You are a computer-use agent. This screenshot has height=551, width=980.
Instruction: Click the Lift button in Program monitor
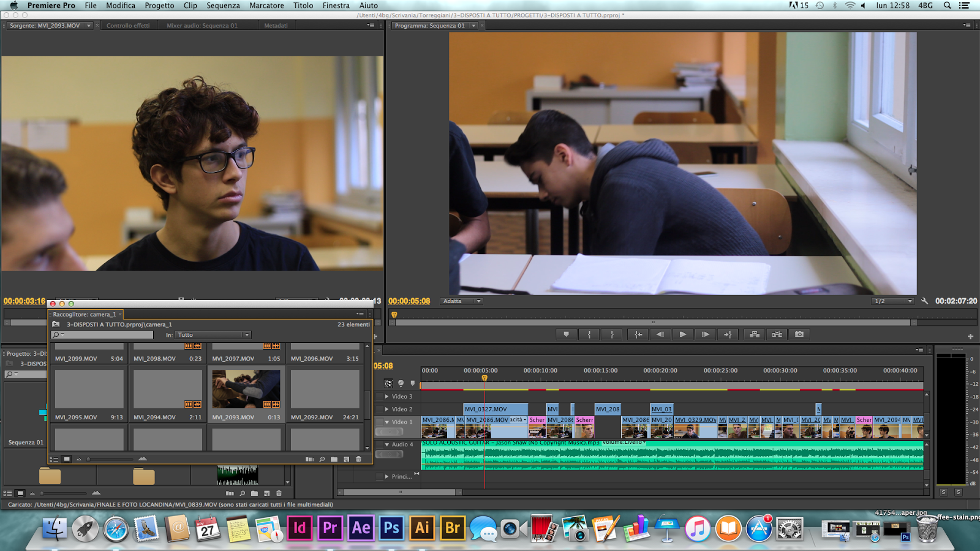[755, 334]
